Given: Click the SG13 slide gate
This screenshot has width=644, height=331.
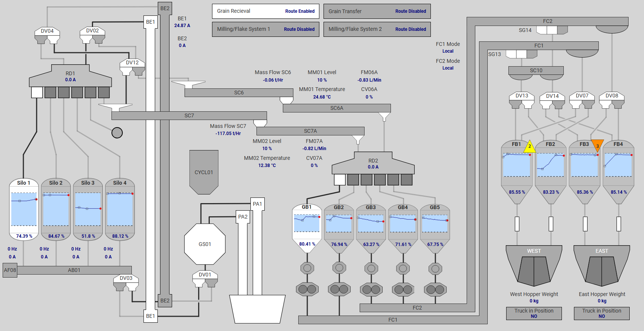Looking at the screenshot, I should pyautogui.click(x=522, y=54).
